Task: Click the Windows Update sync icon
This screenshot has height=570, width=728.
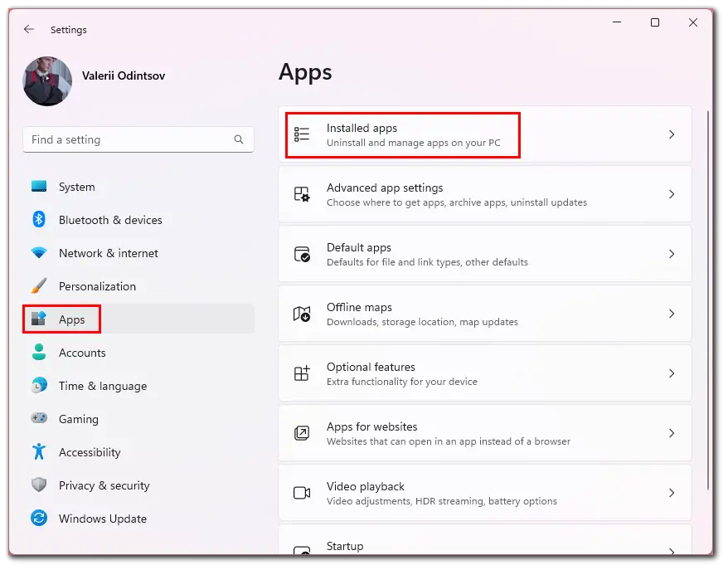Action: tap(39, 518)
